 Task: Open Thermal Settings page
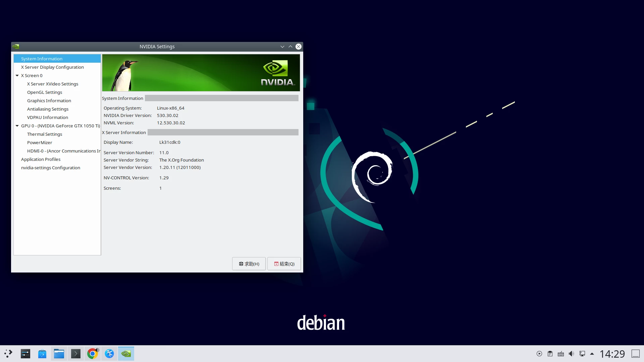[45, 134]
